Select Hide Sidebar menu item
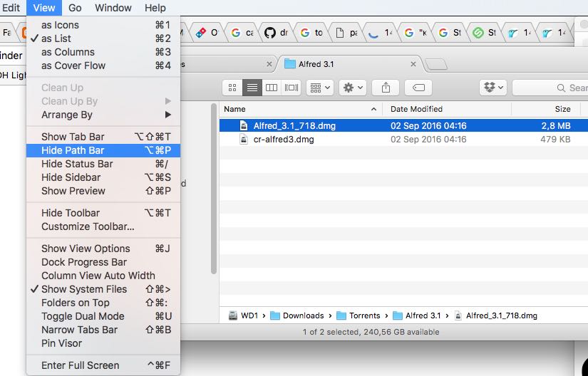The height and width of the screenshot is (376, 588). (x=103, y=177)
